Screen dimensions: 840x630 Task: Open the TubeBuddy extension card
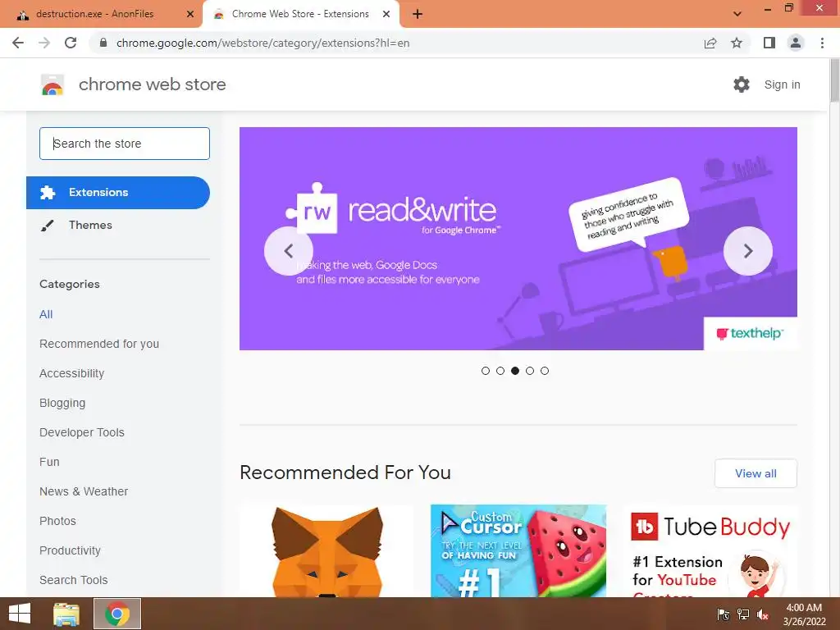(710, 550)
